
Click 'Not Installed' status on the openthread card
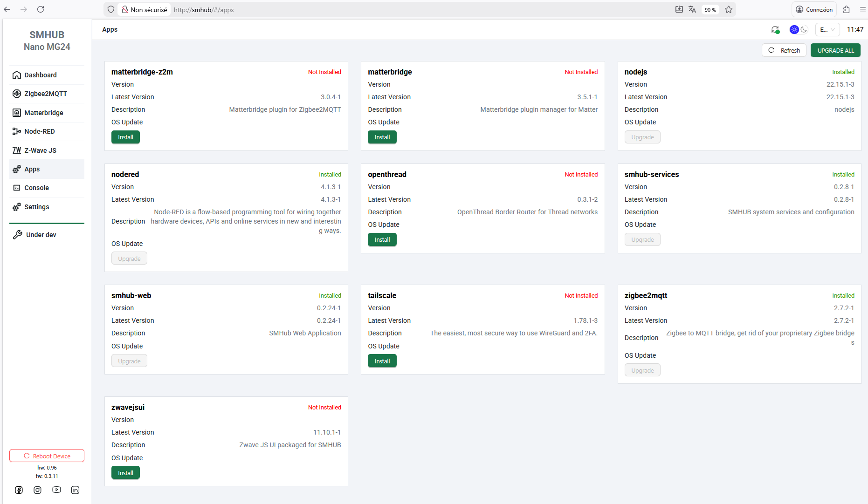coord(581,174)
